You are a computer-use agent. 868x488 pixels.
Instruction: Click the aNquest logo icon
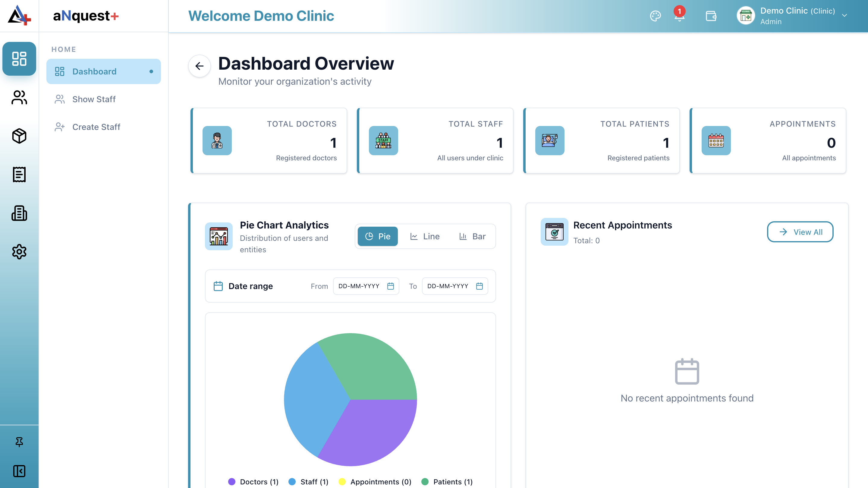[19, 15]
